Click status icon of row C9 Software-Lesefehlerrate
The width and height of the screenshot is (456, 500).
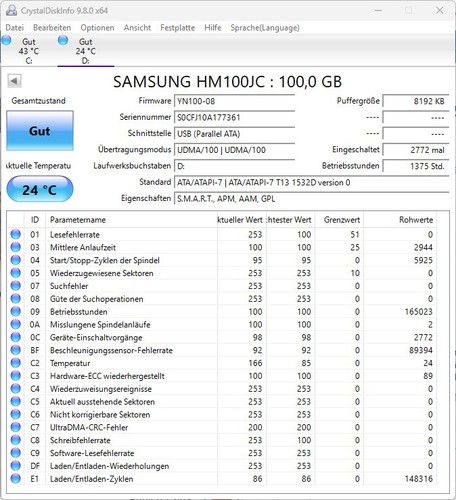(x=15, y=453)
